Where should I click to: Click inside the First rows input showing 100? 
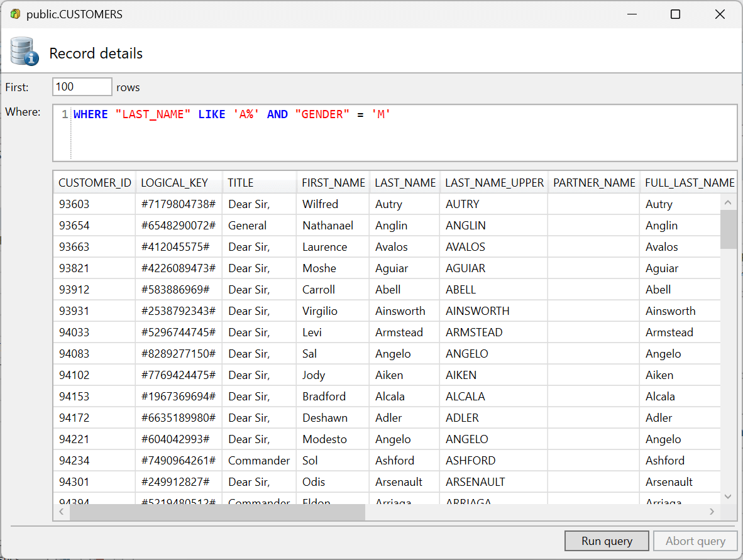(x=82, y=87)
